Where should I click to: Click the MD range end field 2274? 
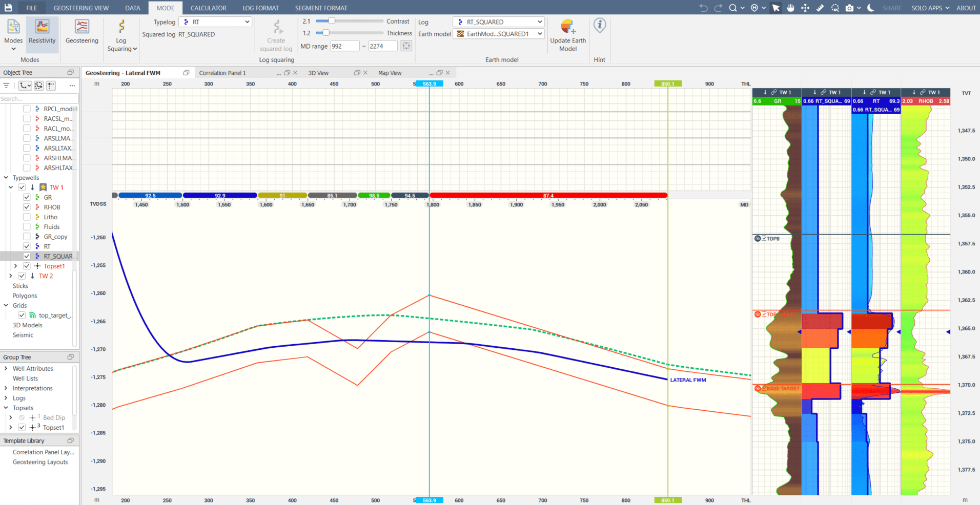coord(383,46)
